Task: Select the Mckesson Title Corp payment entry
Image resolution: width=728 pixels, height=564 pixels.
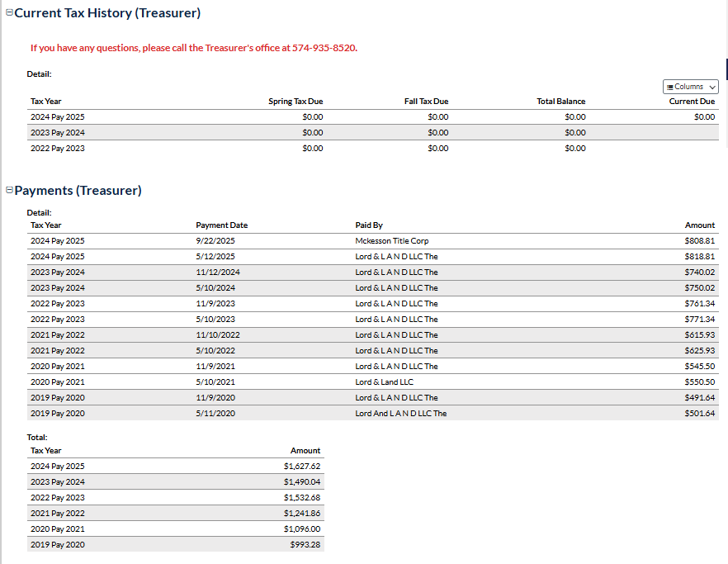Action: [x=391, y=241]
